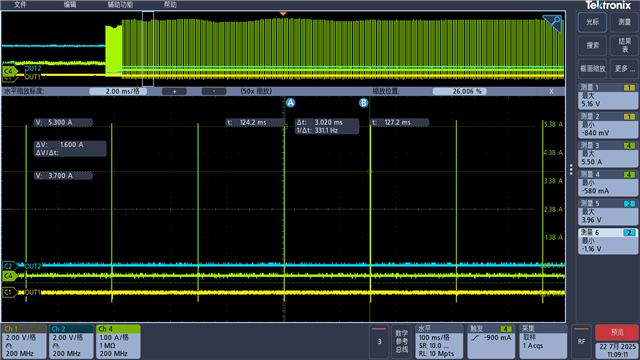Click the C4 handle in zoom overview
The width and height of the screenshot is (640, 360).
9,71
